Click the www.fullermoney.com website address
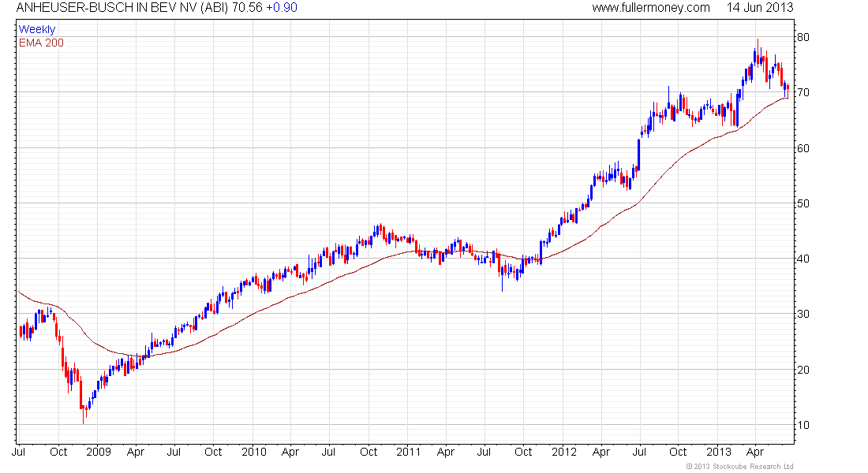 pyautogui.click(x=651, y=8)
